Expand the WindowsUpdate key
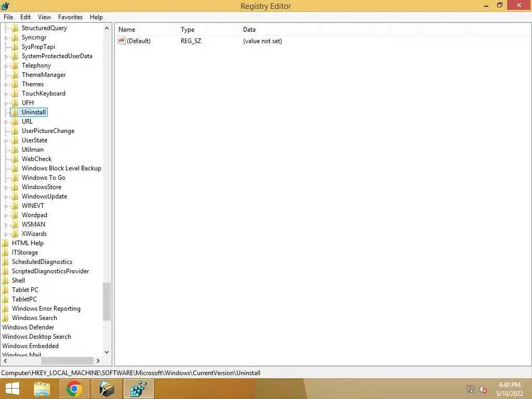This screenshot has height=399, width=532. coord(6,197)
